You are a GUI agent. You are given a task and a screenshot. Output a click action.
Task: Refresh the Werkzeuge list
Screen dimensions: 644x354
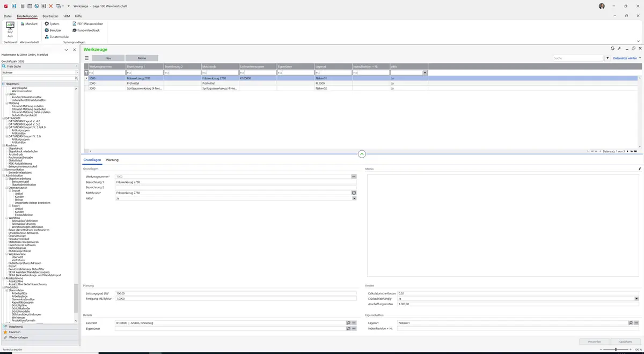(x=613, y=48)
